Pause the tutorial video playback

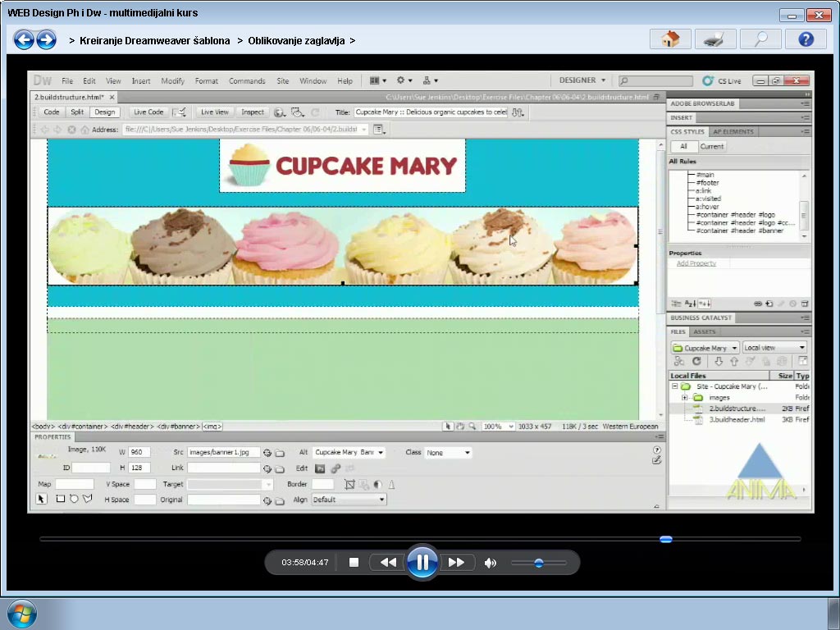[x=422, y=563]
